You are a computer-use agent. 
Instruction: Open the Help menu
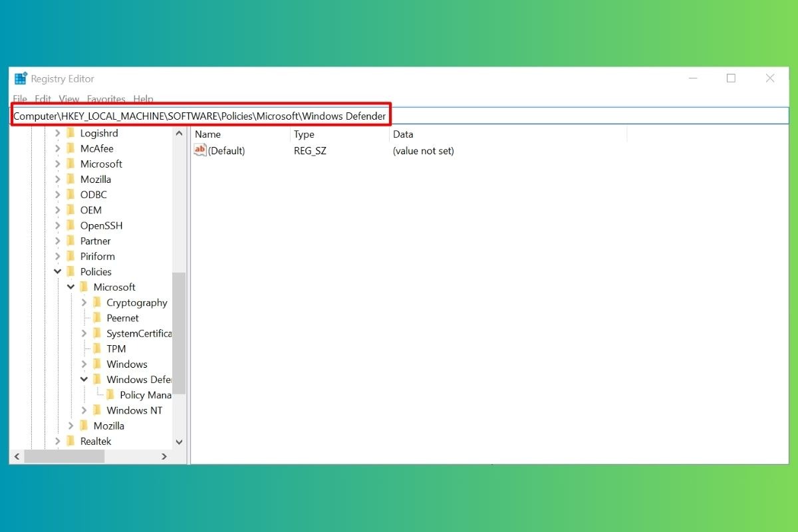click(143, 99)
